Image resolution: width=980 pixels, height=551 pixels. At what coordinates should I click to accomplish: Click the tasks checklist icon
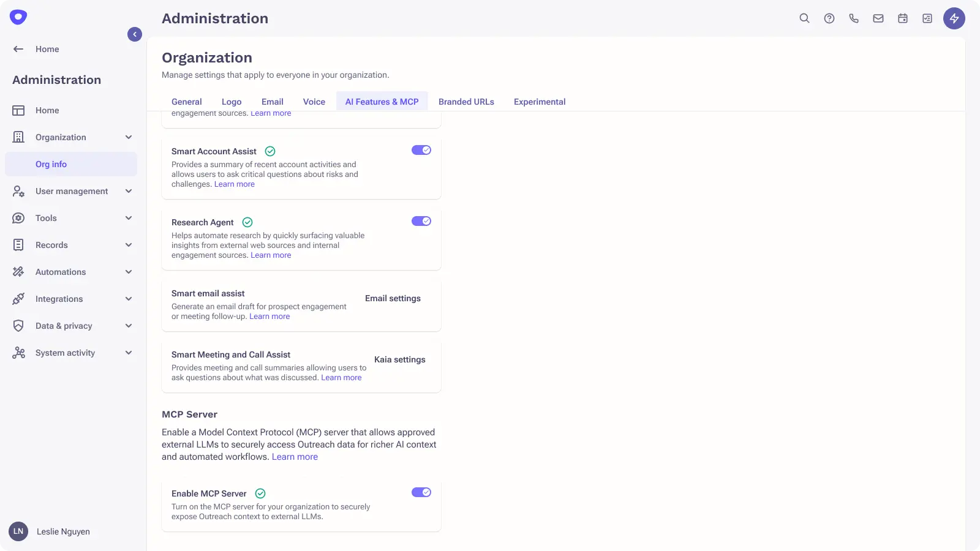click(927, 18)
